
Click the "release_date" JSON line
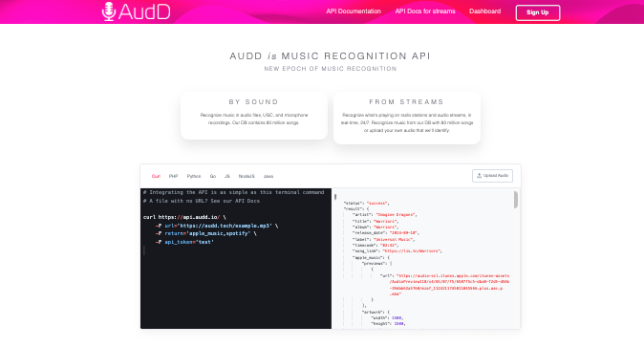(x=386, y=232)
